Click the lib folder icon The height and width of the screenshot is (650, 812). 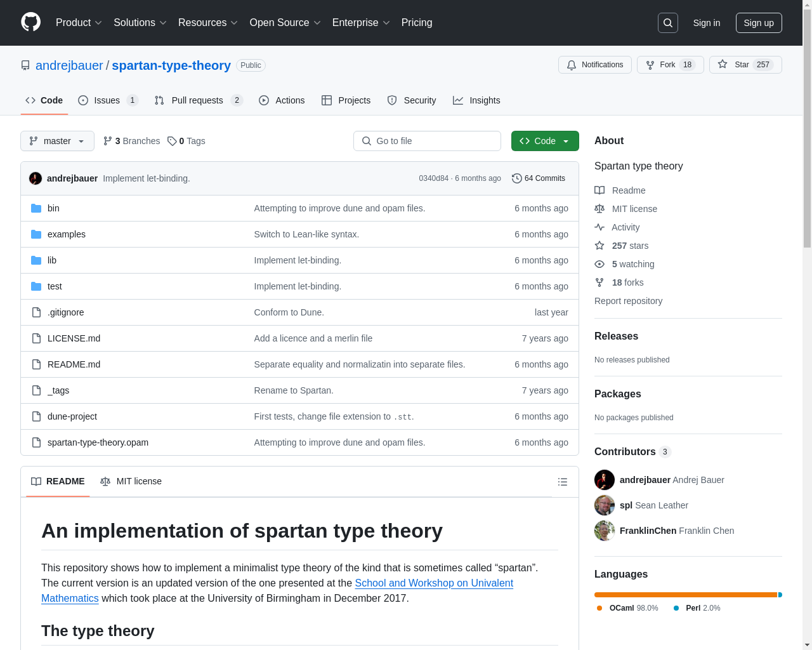coord(36,260)
